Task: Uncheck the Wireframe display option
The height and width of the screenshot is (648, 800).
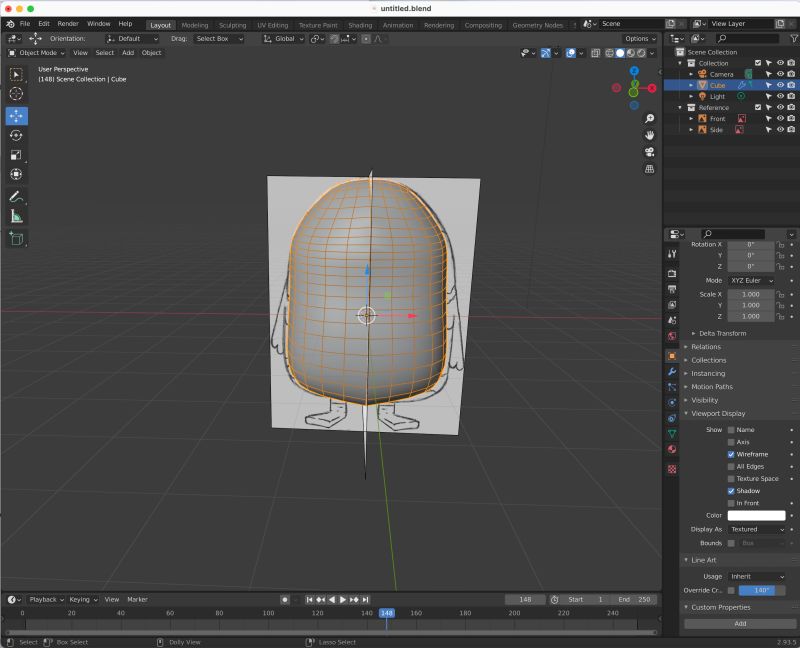Action: (733, 454)
